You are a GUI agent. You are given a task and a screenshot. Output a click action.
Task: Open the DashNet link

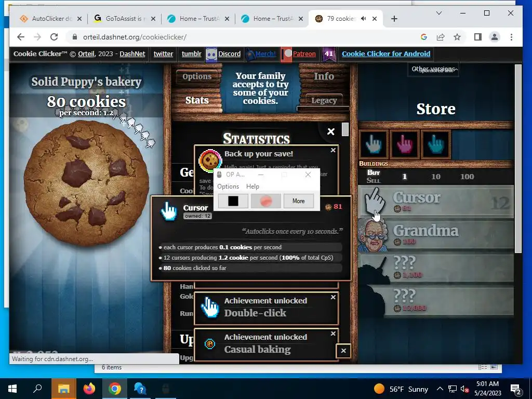[x=132, y=54]
